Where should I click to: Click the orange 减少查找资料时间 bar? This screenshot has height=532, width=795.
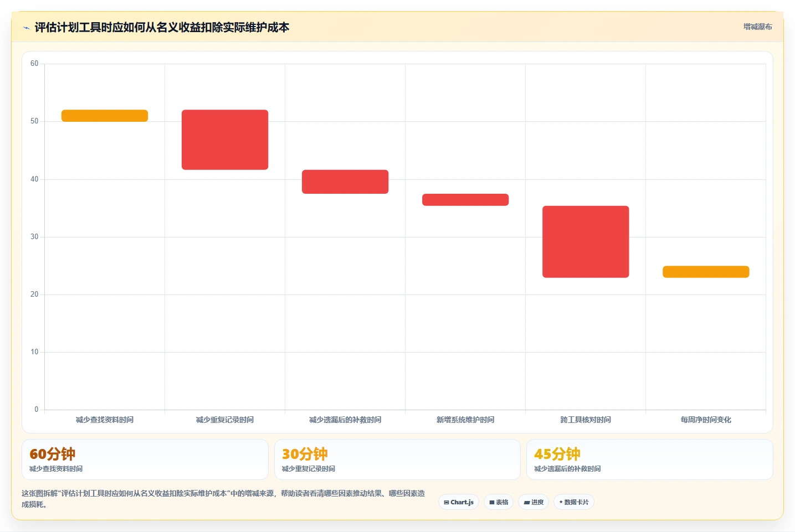(x=105, y=116)
